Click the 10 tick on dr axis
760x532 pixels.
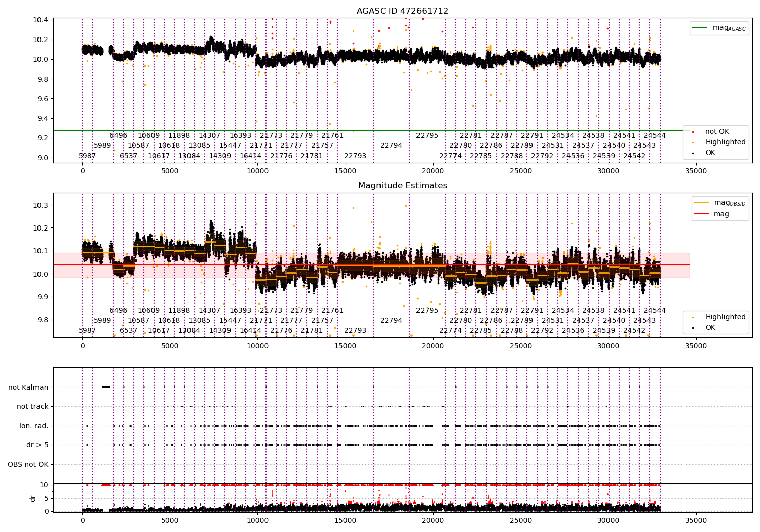tap(44, 485)
